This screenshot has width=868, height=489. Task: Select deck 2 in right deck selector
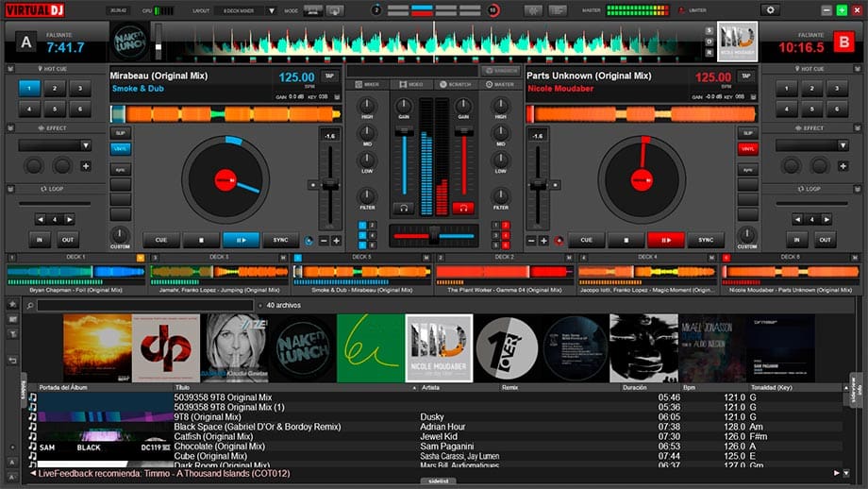pyautogui.click(x=505, y=226)
